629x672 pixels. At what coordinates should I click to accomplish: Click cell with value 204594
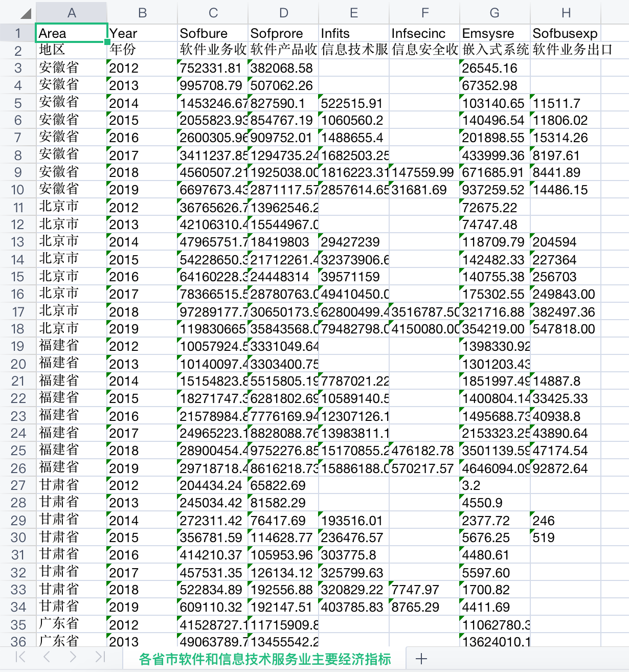(x=566, y=242)
